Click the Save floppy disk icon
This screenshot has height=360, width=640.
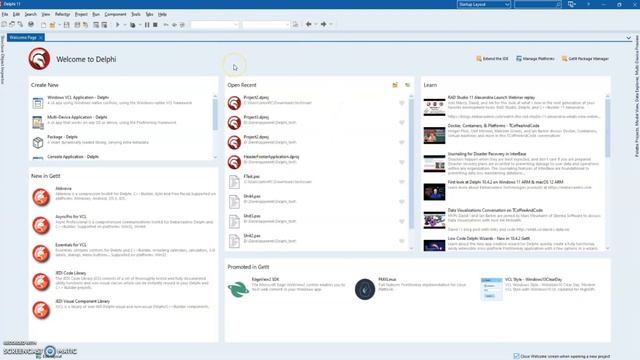pos(67,24)
